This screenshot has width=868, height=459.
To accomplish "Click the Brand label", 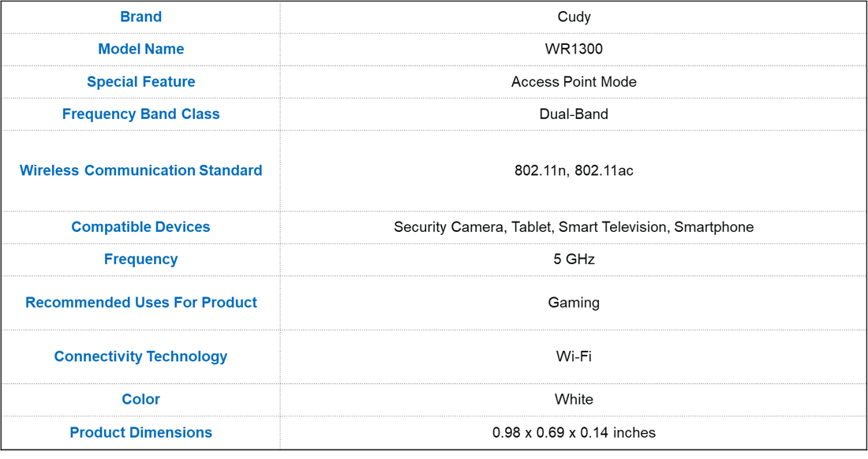I will pyautogui.click(x=140, y=17).
